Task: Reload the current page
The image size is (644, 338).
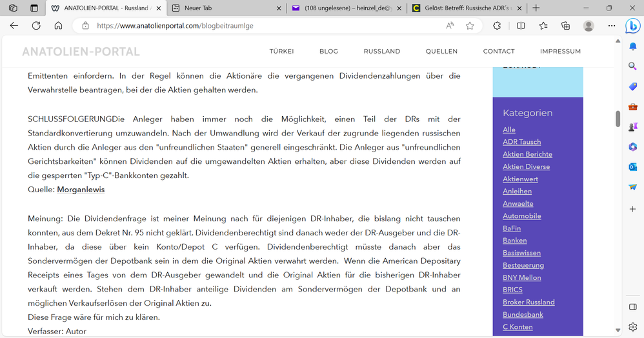Action: click(36, 25)
